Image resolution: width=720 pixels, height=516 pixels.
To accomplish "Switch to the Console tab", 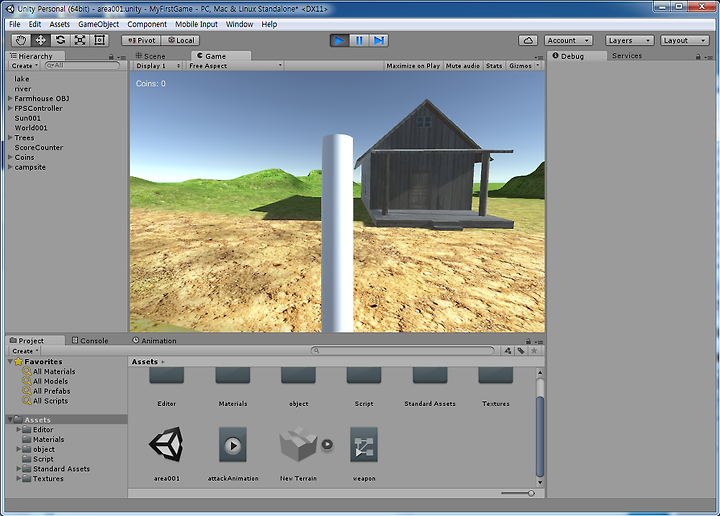I will (90, 341).
